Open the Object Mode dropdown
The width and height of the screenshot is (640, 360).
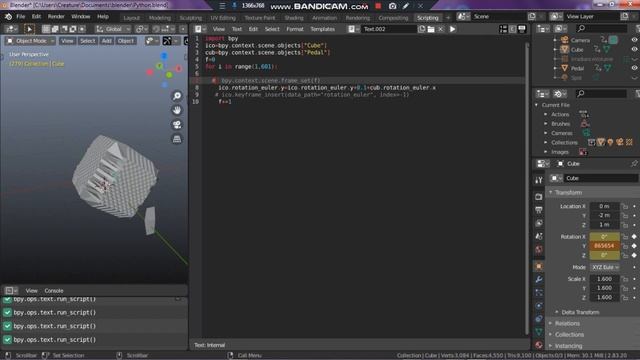pos(31,41)
